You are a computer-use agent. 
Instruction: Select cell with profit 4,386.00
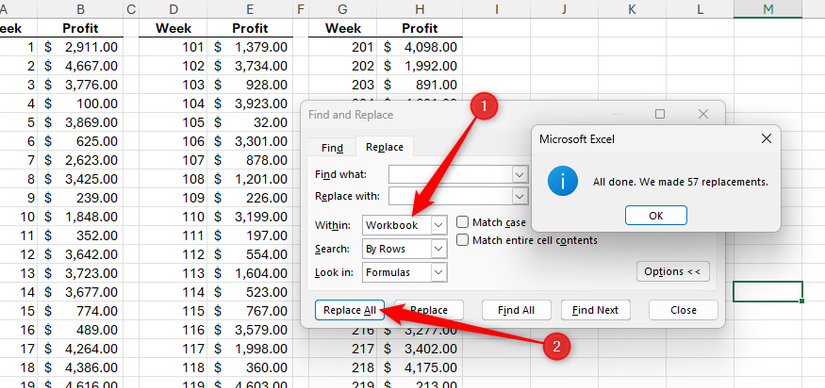pos(81,367)
